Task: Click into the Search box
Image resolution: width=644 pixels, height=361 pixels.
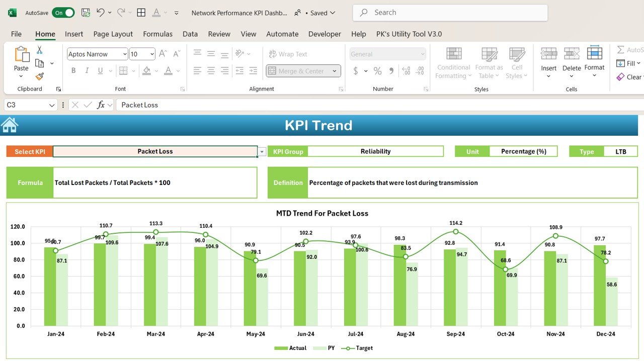Action: click(450, 13)
